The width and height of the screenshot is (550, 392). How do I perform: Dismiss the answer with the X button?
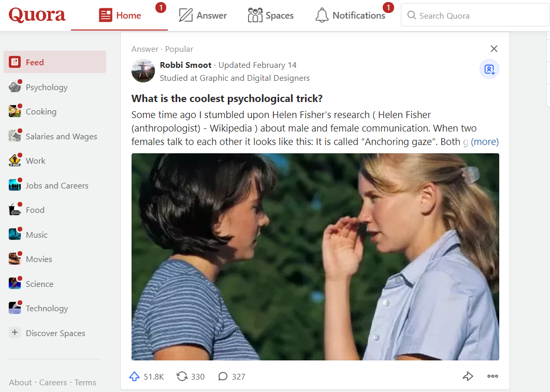coord(494,49)
